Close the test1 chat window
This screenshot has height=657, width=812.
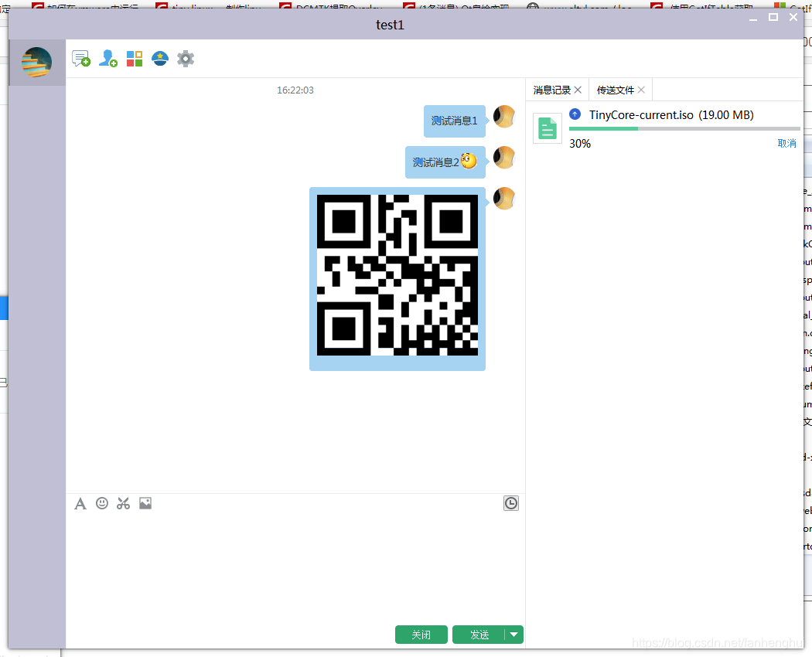pyautogui.click(x=793, y=17)
